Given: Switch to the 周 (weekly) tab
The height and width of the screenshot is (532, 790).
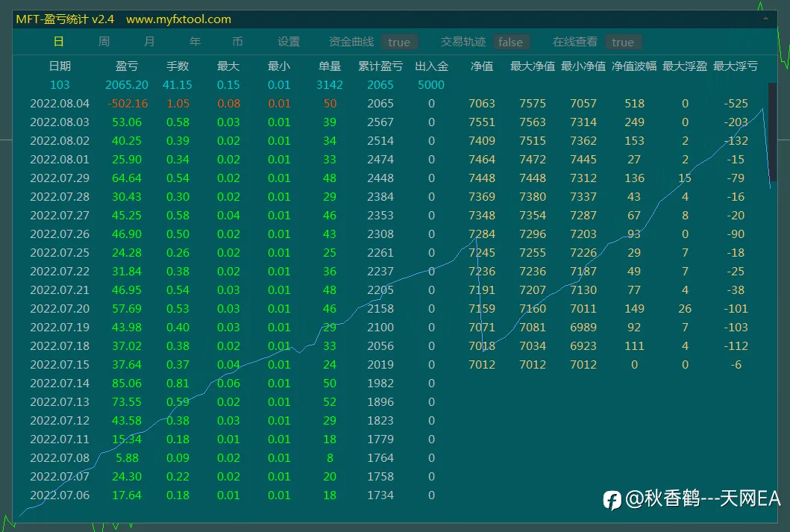Looking at the screenshot, I should click(x=104, y=42).
